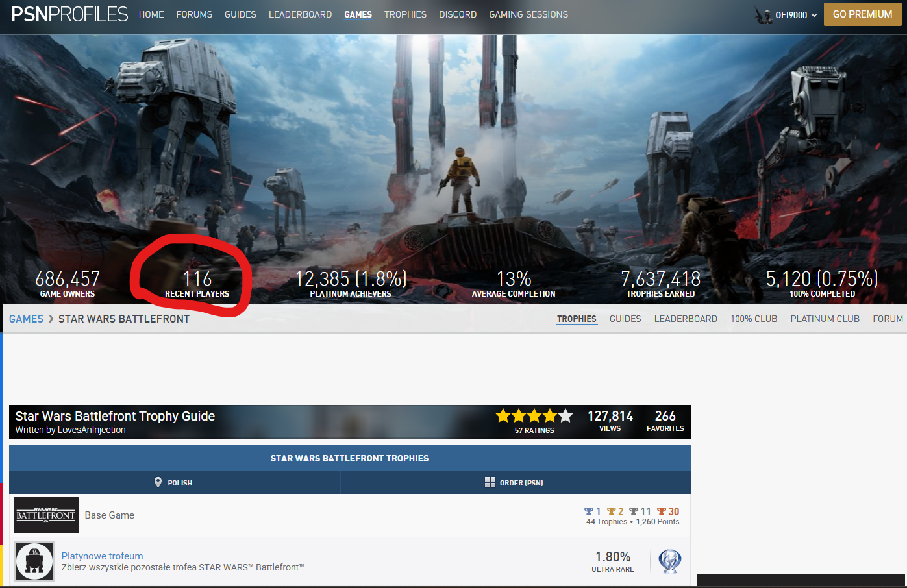The image size is (907, 588).
Task: Click the guide's star rating
Action: tap(534, 415)
